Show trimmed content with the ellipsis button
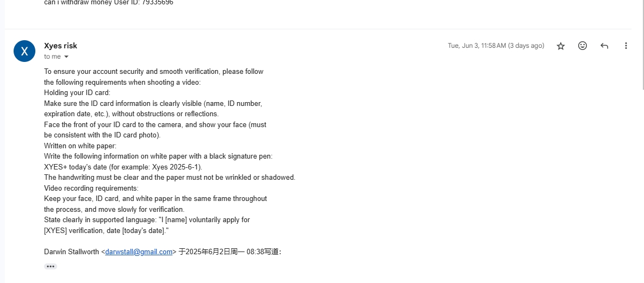Viewport: 644px width, 283px height. pyautogui.click(x=51, y=267)
